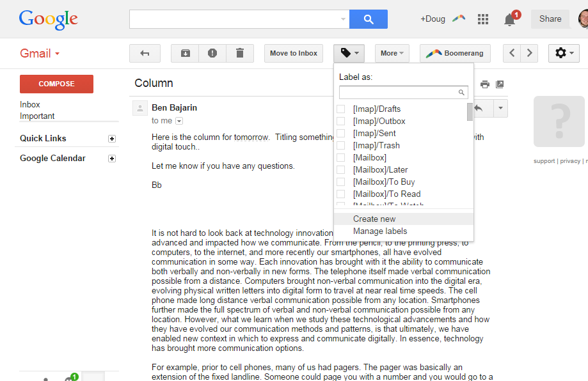Report spam using the exclamation icon
The width and height of the screenshot is (588, 381).
pyautogui.click(x=212, y=53)
